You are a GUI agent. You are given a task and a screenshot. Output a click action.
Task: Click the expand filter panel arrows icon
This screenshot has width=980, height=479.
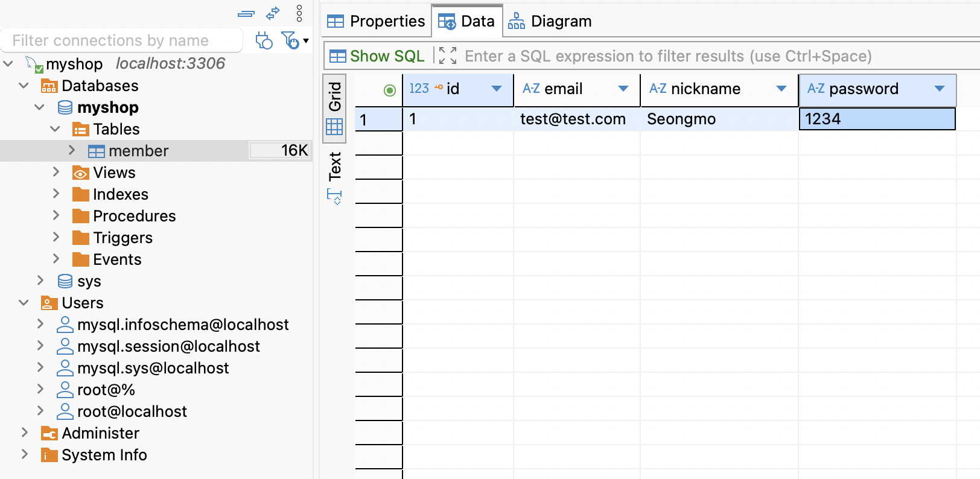[448, 56]
